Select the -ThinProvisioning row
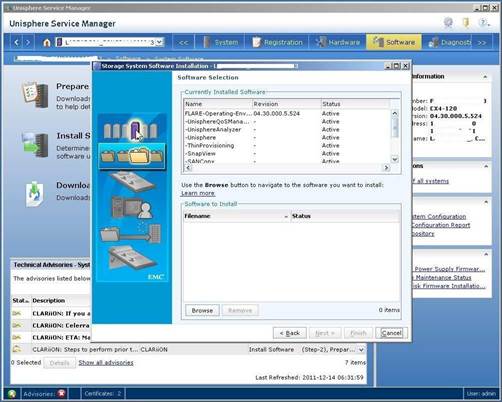This screenshot has height=402, width=502. click(287, 146)
